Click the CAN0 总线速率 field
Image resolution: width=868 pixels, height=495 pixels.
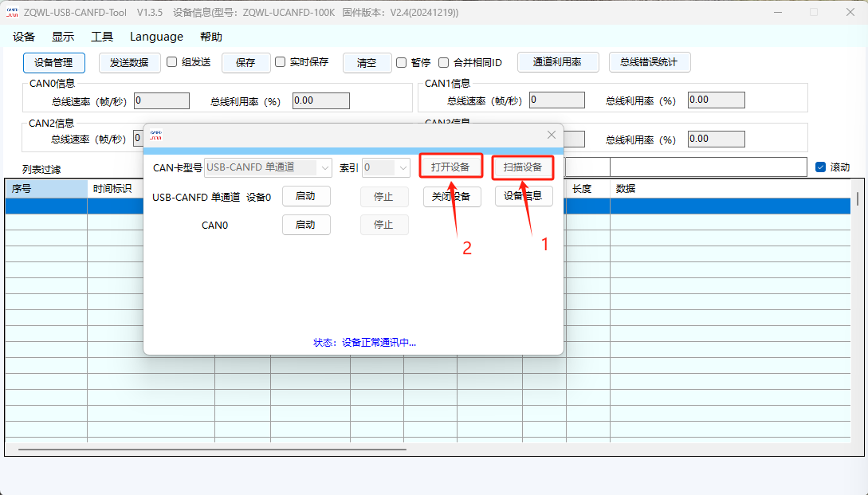[x=161, y=100]
